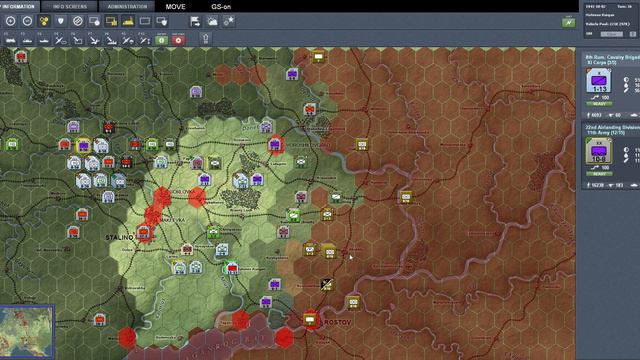Open the Map Information tab
This screenshot has height=360, width=640.
click(x=19, y=6)
